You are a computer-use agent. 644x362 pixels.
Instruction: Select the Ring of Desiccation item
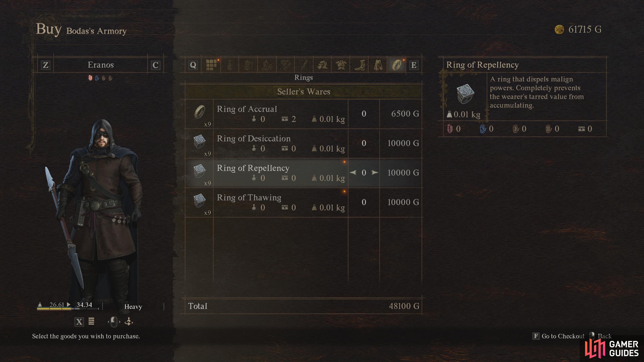click(x=304, y=143)
